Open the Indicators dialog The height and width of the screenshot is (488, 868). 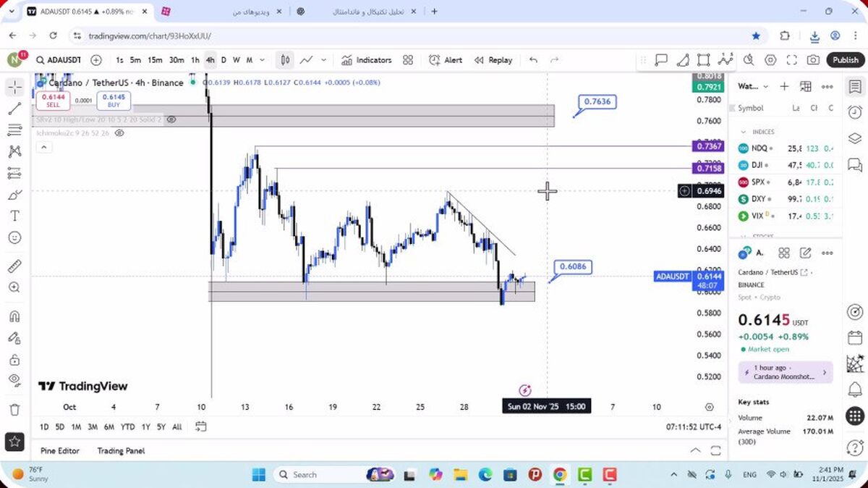(x=367, y=60)
